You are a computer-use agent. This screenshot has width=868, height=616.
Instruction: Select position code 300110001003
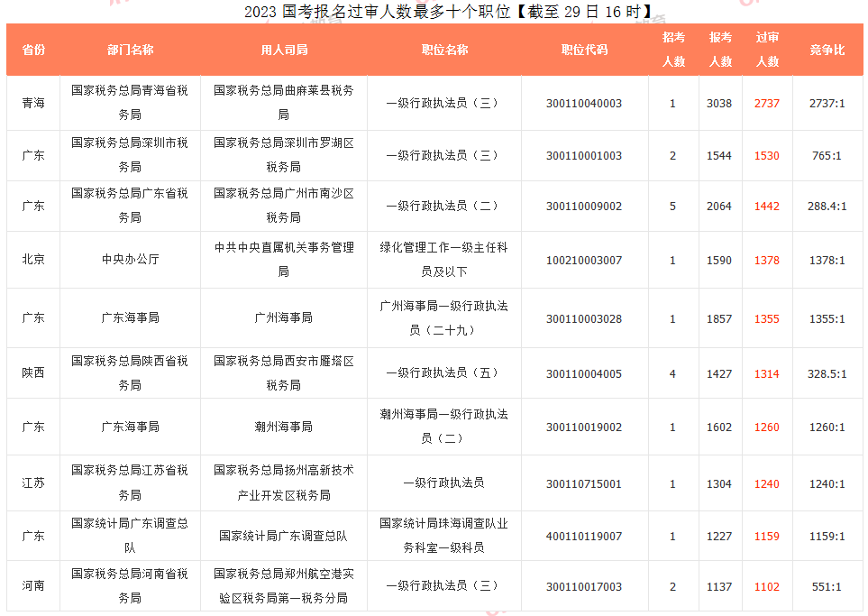click(584, 156)
